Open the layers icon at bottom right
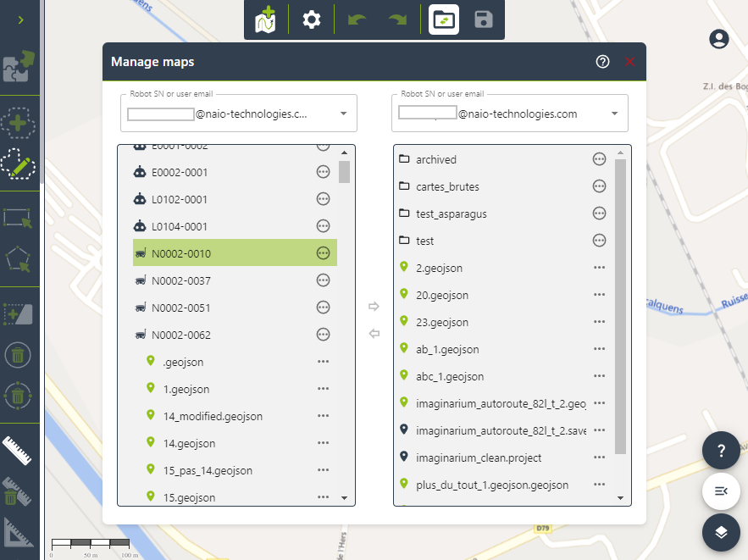Image resolution: width=748 pixels, height=560 pixels. (x=721, y=532)
